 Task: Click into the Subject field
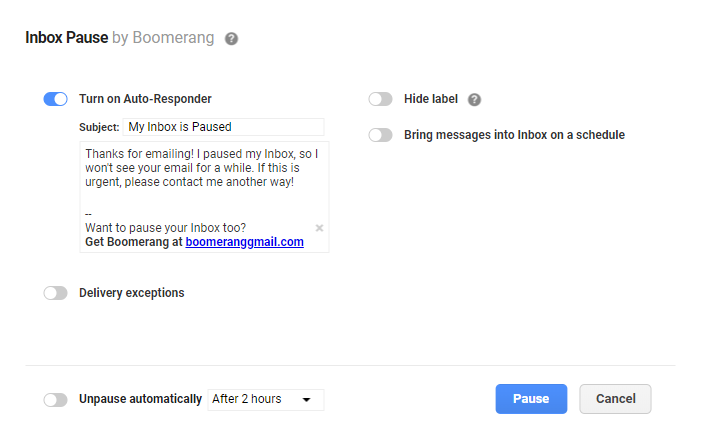coord(224,127)
